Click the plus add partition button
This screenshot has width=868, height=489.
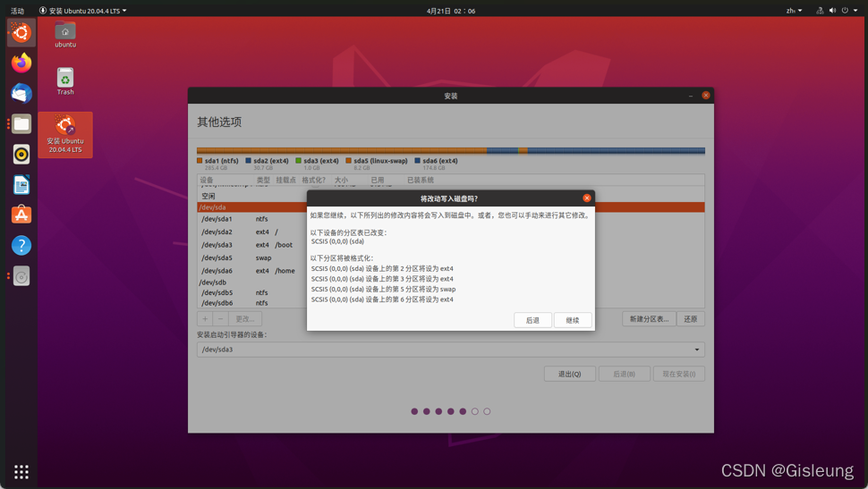tap(205, 319)
